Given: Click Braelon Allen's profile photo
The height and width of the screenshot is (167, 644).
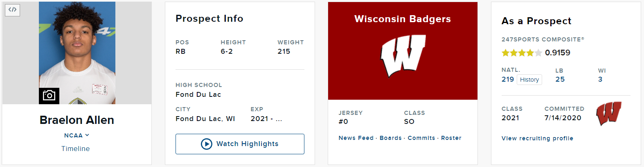Looking at the screenshot, I should click(77, 53).
